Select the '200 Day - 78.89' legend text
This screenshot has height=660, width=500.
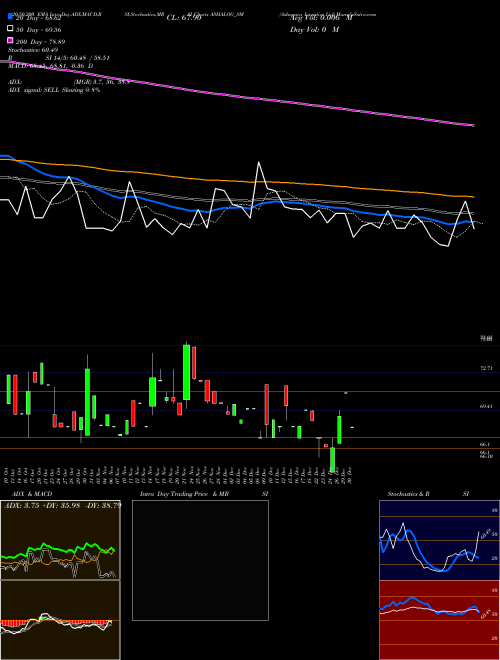click(41, 42)
